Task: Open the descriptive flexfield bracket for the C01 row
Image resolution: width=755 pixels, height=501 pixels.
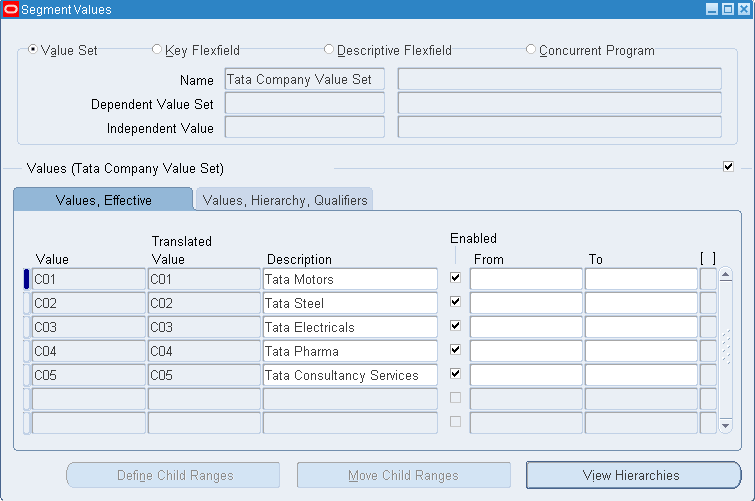Action: 708,279
